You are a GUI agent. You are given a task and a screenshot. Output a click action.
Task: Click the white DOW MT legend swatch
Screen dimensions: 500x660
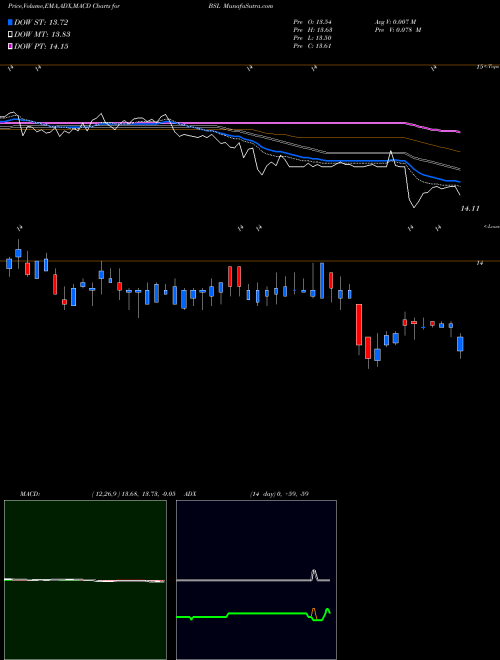(11, 35)
